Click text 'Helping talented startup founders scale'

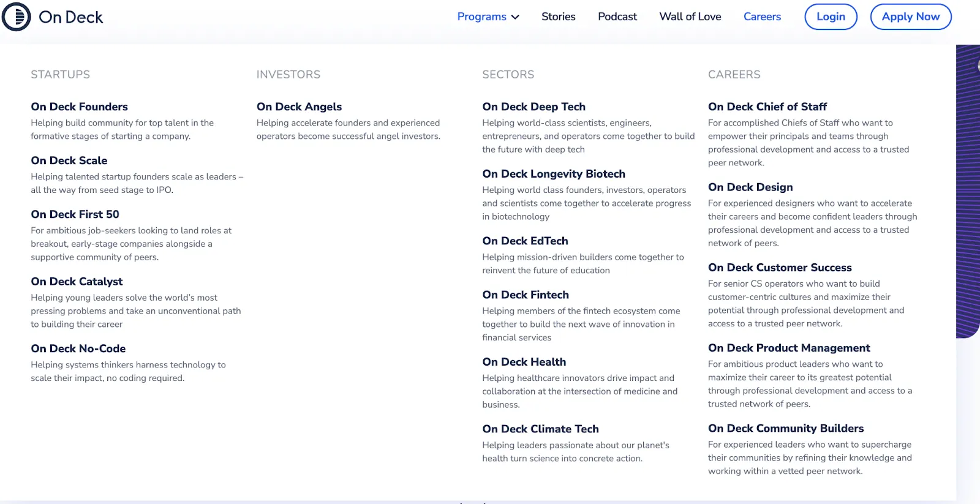111,177
